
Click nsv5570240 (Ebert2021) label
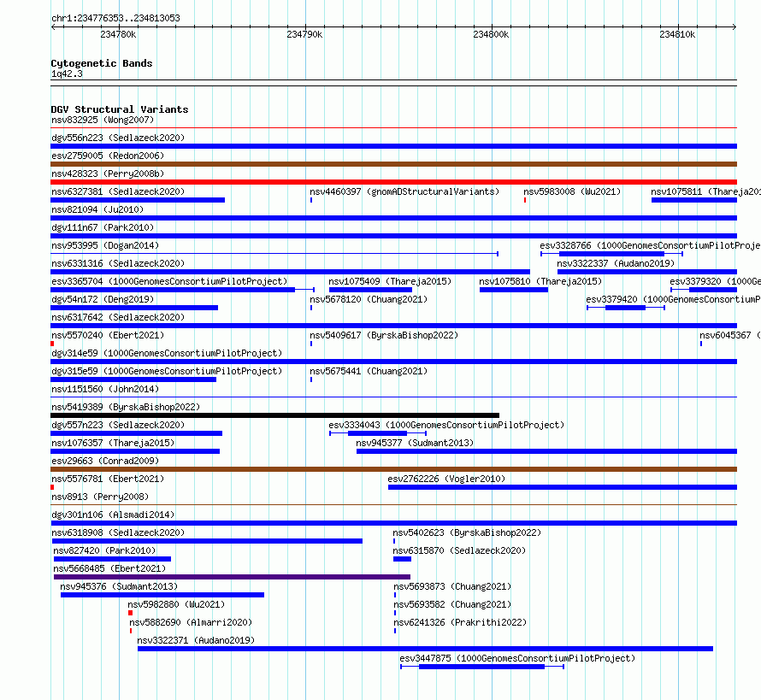tap(108, 335)
